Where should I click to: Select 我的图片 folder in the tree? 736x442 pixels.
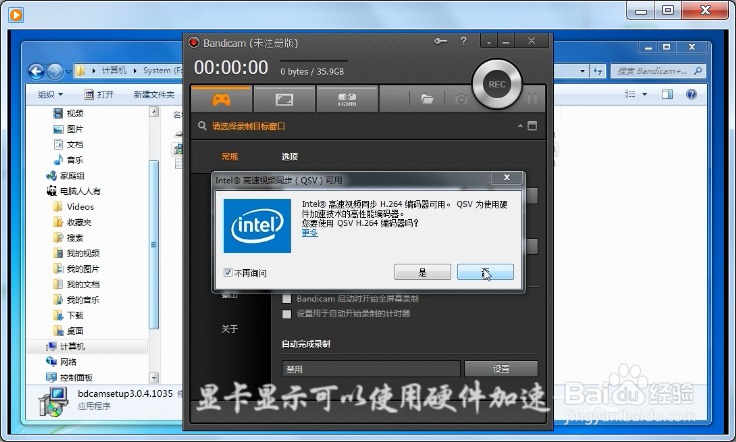coord(77,268)
